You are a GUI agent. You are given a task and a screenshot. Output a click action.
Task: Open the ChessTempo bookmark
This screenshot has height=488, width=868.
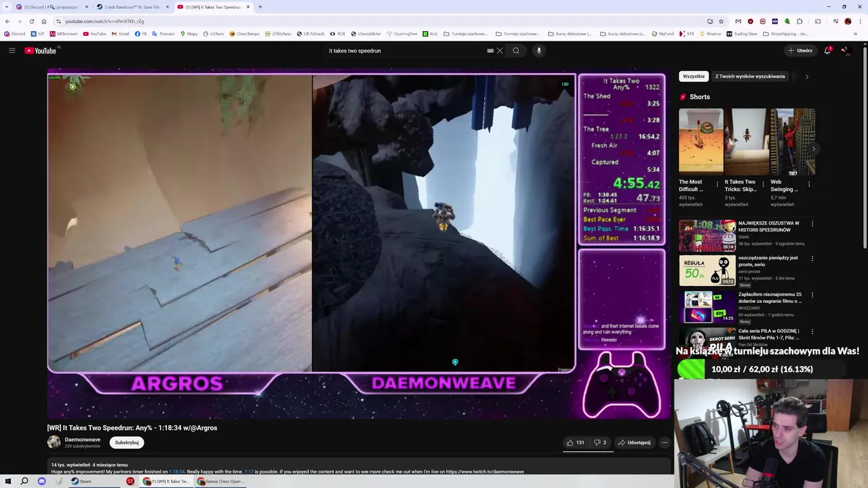244,33
